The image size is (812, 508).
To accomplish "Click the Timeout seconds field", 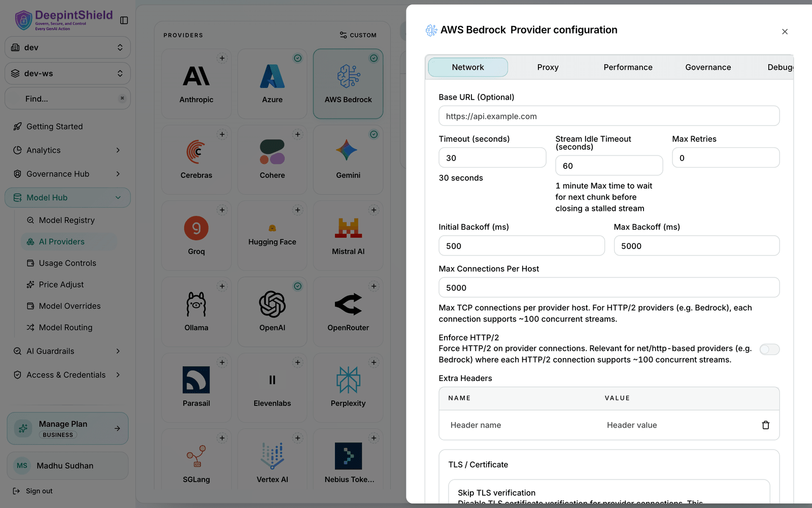I will pyautogui.click(x=492, y=157).
